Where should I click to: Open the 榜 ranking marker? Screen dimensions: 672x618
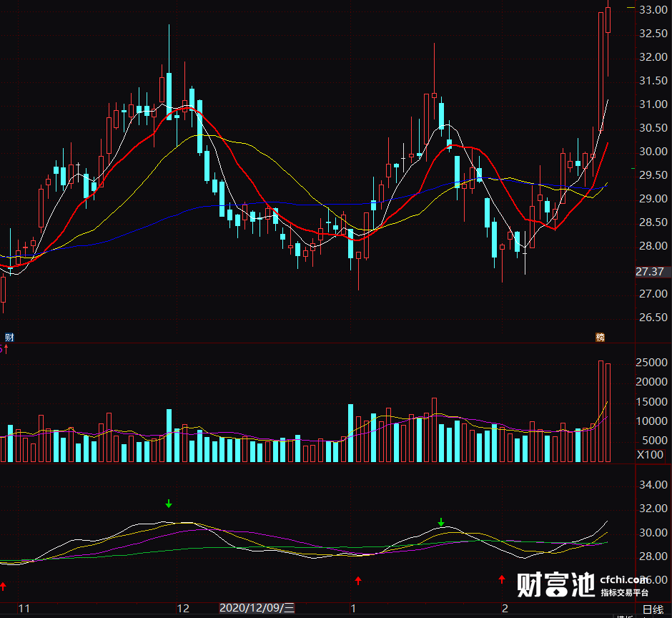tap(601, 337)
